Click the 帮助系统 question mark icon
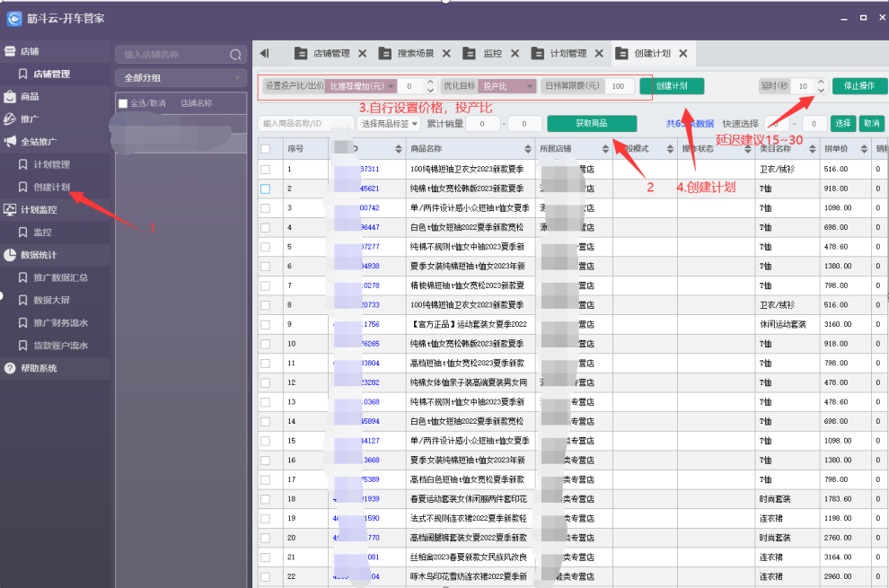The width and height of the screenshot is (889, 588). [10, 369]
